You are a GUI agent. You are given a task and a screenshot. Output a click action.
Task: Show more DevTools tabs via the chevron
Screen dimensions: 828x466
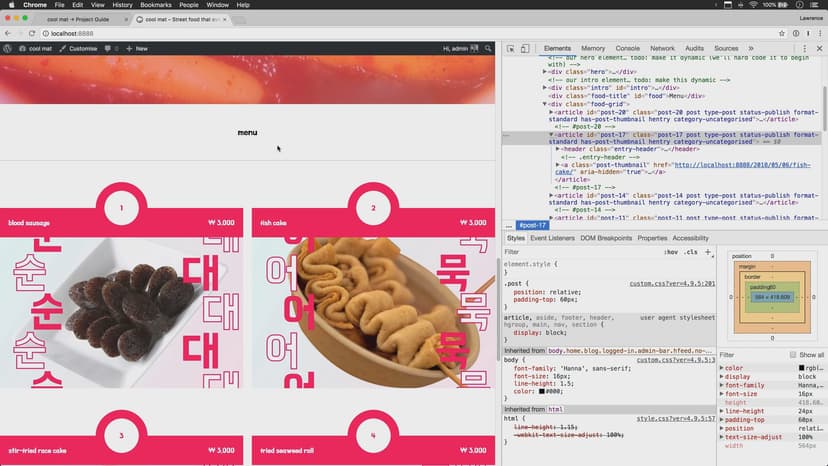(750, 48)
